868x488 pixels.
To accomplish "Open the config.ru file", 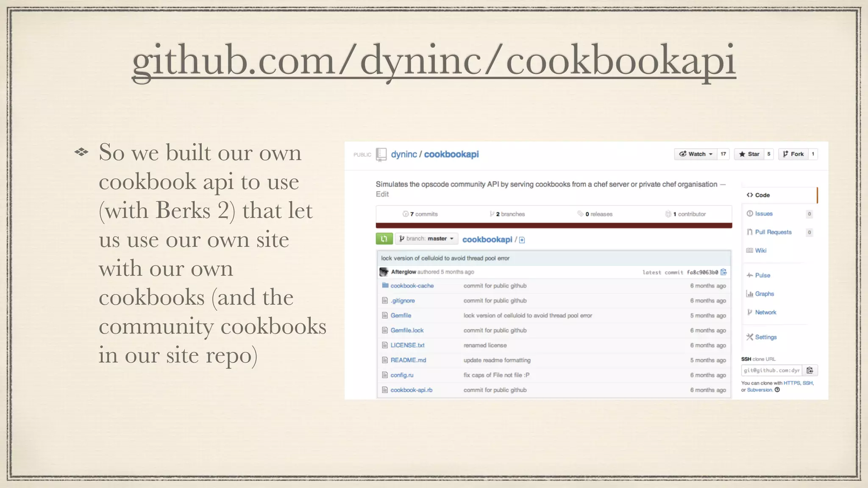I will [402, 375].
